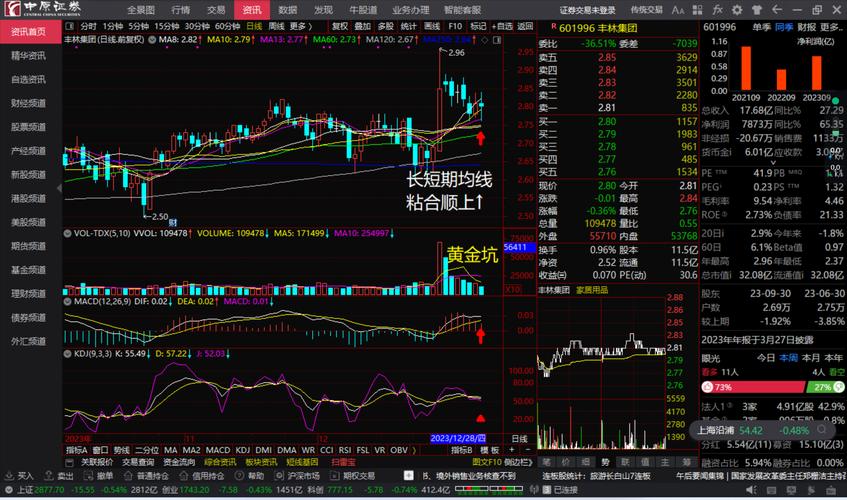Open 发现 menu tab

[323, 10]
